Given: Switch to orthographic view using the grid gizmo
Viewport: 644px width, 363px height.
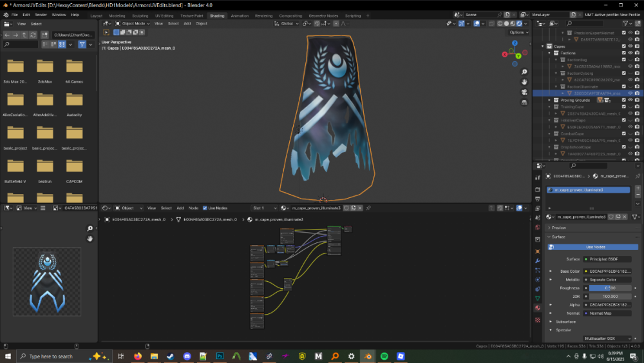Looking at the screenshot, I should [x=525, y=103].
